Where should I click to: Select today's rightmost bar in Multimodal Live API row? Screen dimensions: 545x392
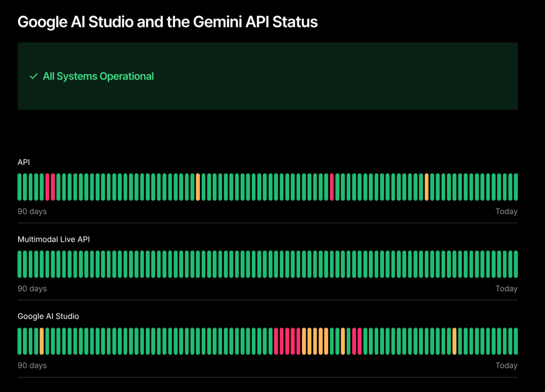coord(515,264)
